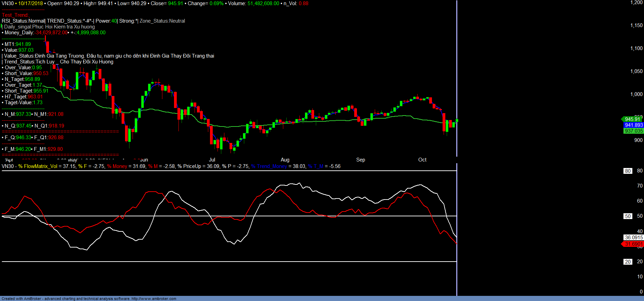Viewport: 644px width, 301px height.
Task: Click the Jul label on time axis
Action: coord(212,160)
